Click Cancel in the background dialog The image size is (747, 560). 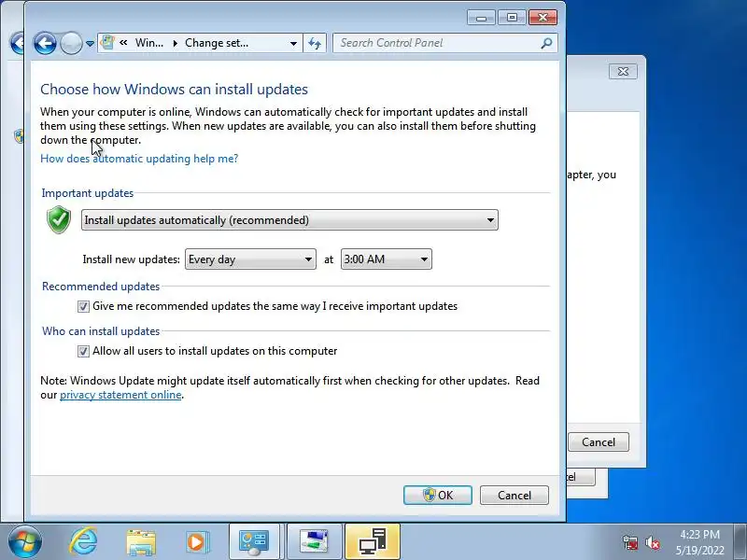point(599,441)
